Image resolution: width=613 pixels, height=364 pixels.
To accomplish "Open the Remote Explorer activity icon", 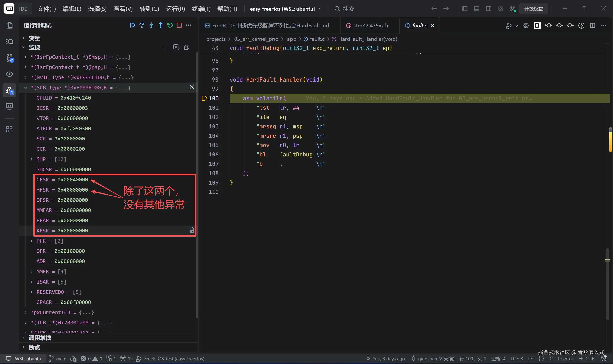I will pos(9,106).
